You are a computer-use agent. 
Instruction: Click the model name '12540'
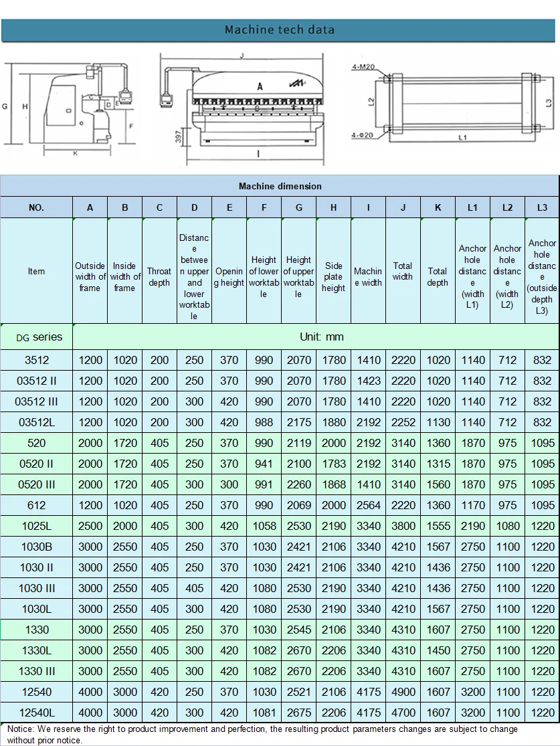tap(37, 692)
